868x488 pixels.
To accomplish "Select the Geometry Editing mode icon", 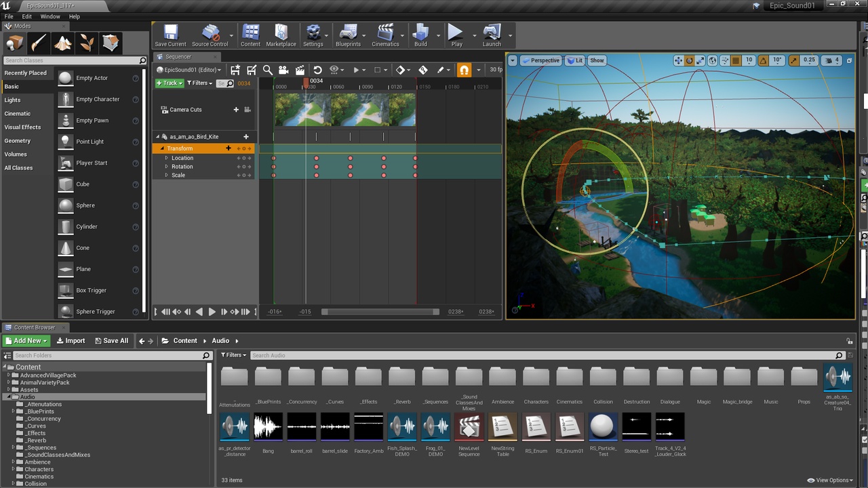I will click(111, 43).
